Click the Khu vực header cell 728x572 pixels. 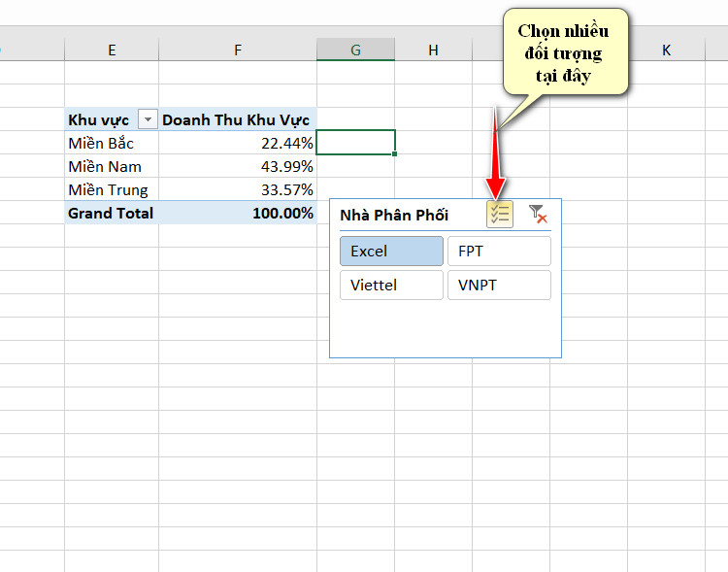pos(112,119)
